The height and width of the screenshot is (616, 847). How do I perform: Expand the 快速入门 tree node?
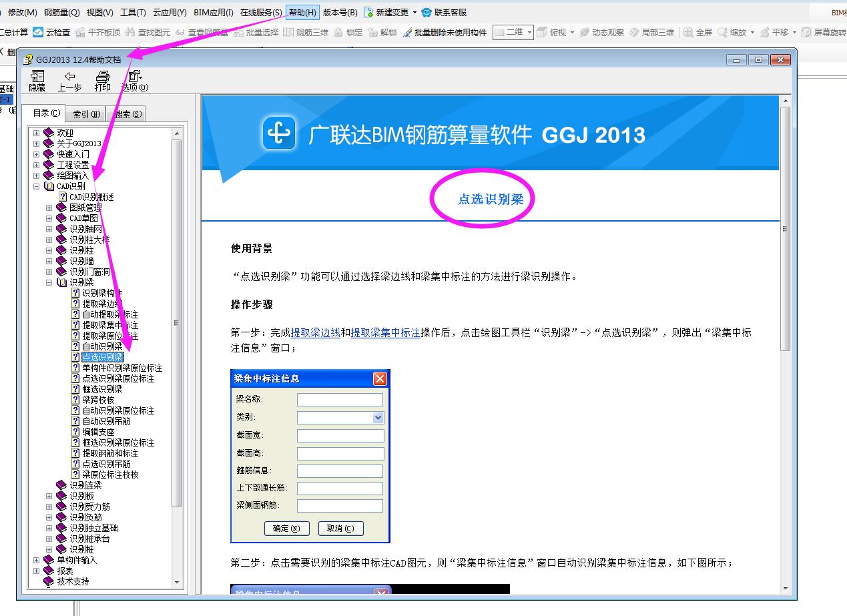pos(37,154)
